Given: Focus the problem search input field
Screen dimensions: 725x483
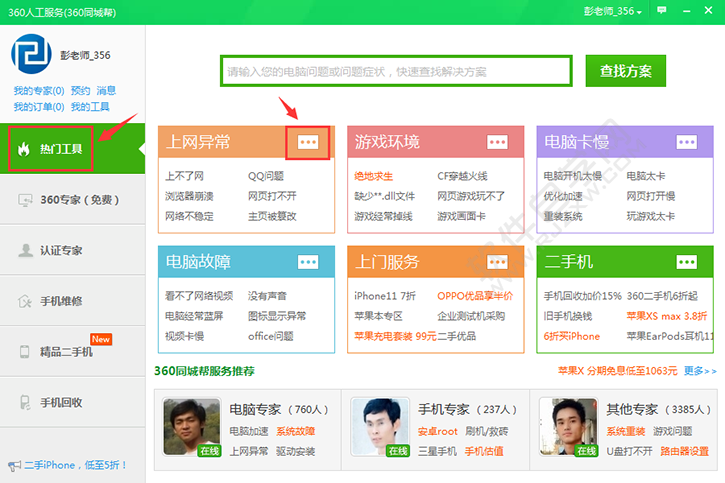Looking at the screenshot, I should click(396, 71).
